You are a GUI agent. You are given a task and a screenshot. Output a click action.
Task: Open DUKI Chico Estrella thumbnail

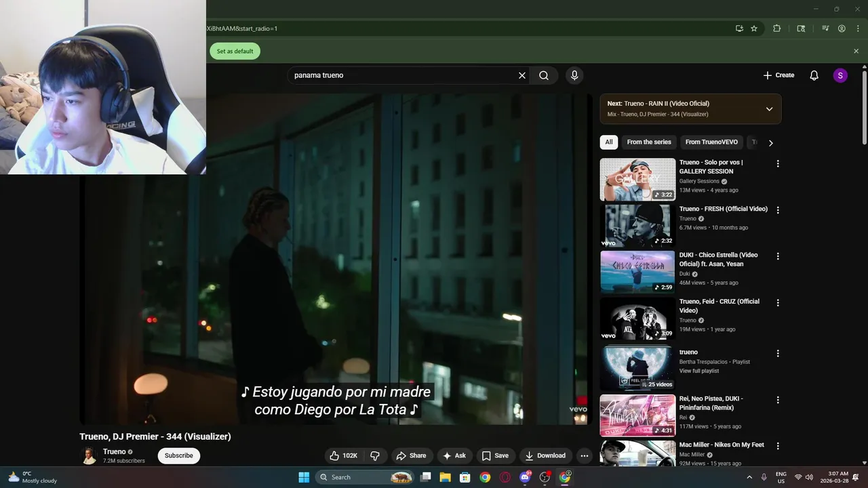point(637,272)
